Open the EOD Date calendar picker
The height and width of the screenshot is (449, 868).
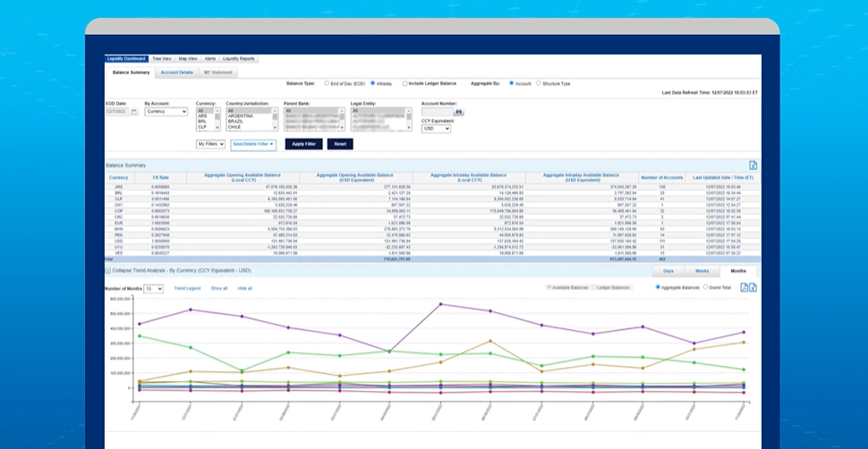(134, 112)
